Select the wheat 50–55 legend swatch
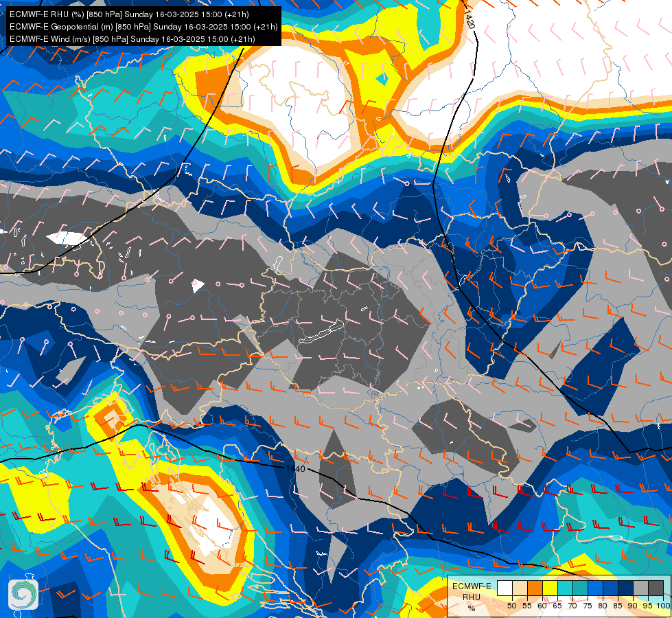672x618 pixels. tap(520, 588)
